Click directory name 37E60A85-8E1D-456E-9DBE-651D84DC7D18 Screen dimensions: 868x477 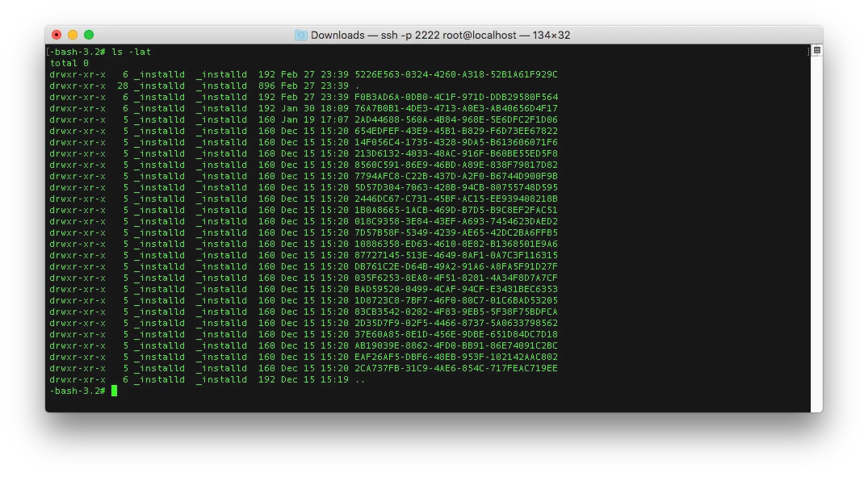(456, 334)
